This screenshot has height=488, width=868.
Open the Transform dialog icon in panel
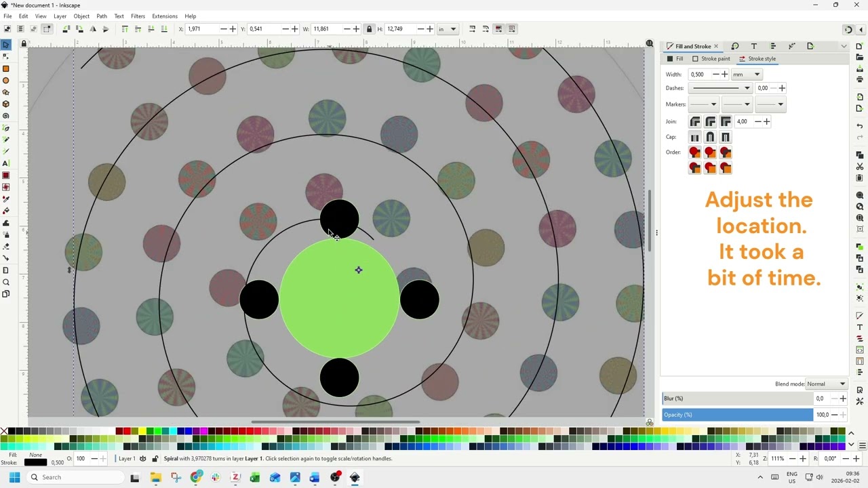point(735,46)
